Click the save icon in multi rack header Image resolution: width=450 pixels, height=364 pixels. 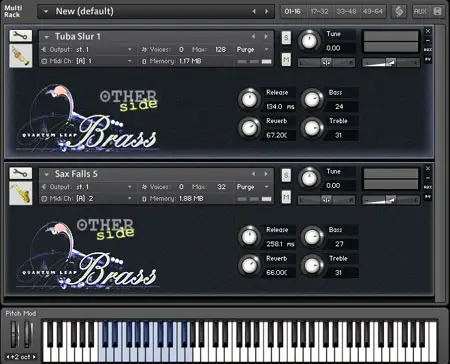(437, 12)
